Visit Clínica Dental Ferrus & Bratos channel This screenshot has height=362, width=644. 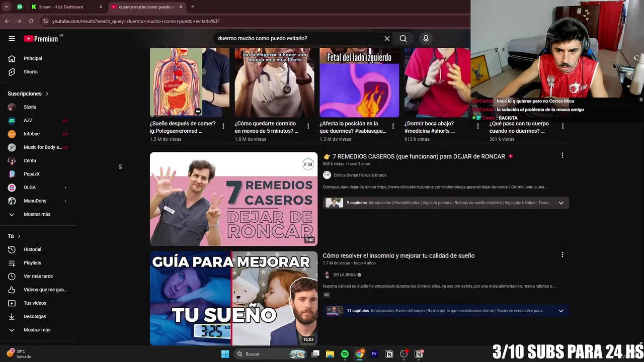point(360,175)
